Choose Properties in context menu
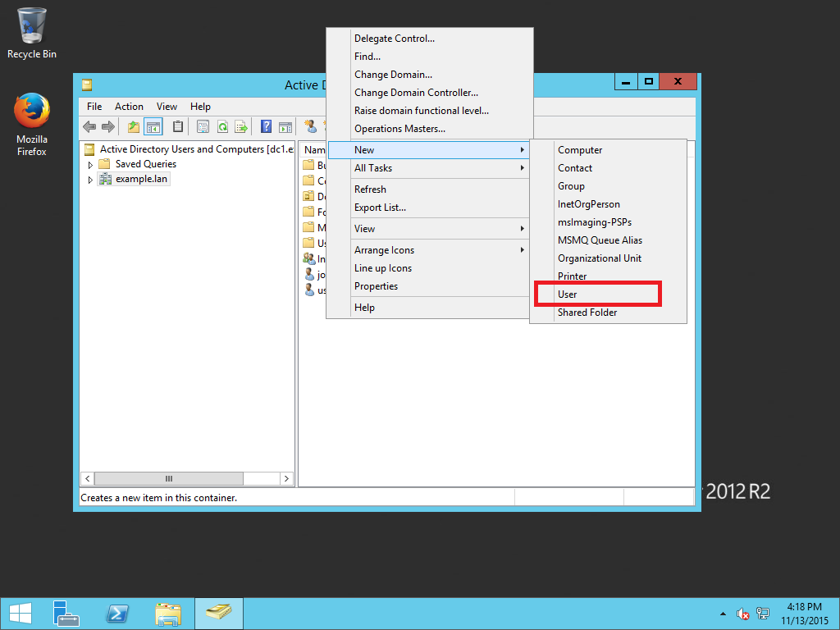 point(428,286)
